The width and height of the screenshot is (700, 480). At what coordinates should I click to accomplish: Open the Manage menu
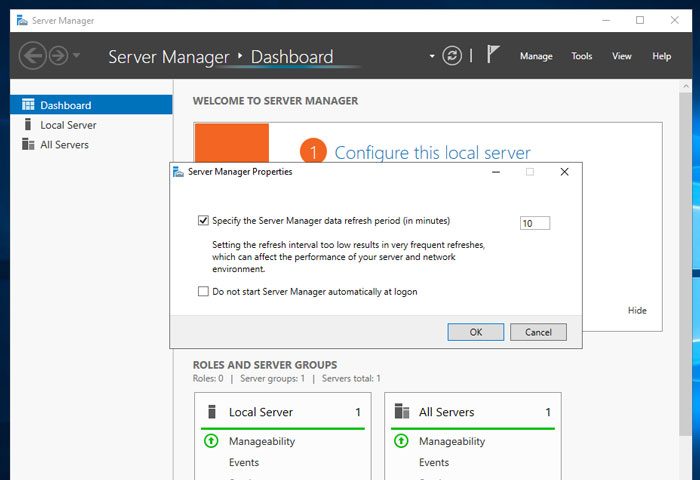(536, 56)
